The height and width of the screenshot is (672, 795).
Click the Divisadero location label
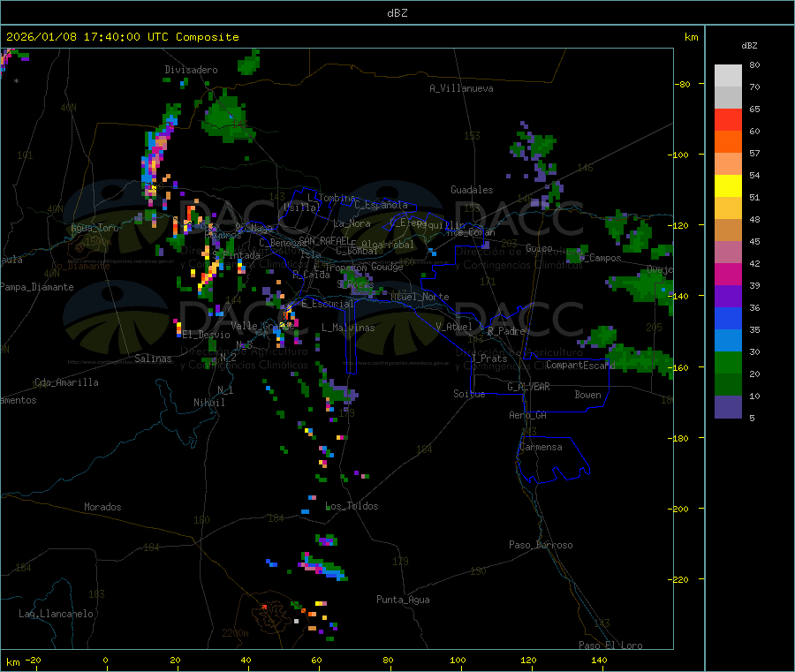click(x=191, y=70)
